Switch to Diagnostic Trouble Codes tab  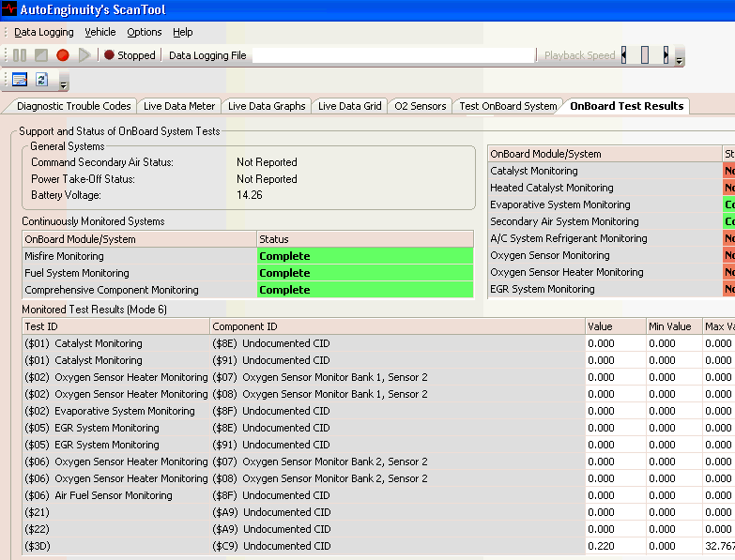(x=74, y=106)
